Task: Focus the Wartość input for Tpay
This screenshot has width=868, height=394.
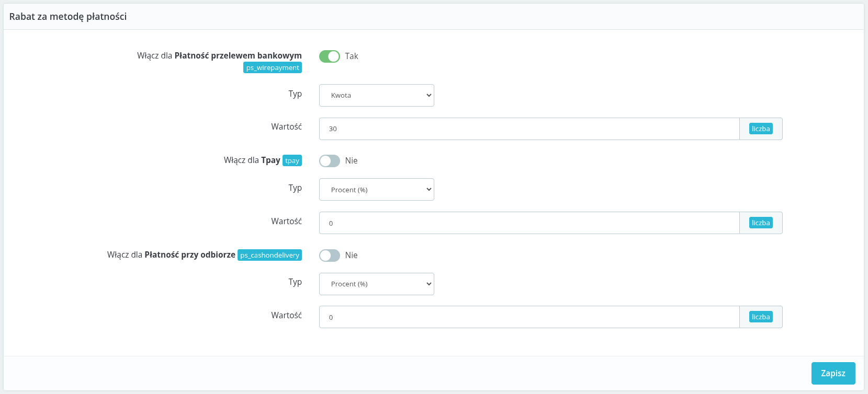Action: 528,223
